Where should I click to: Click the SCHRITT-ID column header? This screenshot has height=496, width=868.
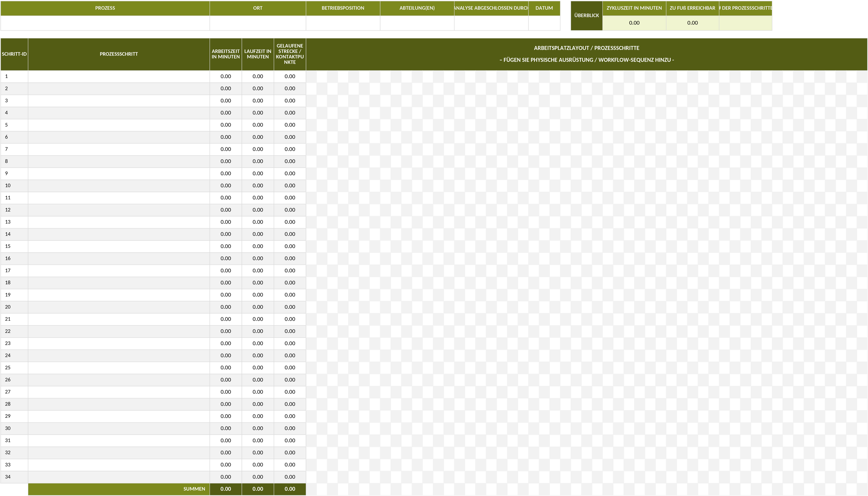coord(14,54)
